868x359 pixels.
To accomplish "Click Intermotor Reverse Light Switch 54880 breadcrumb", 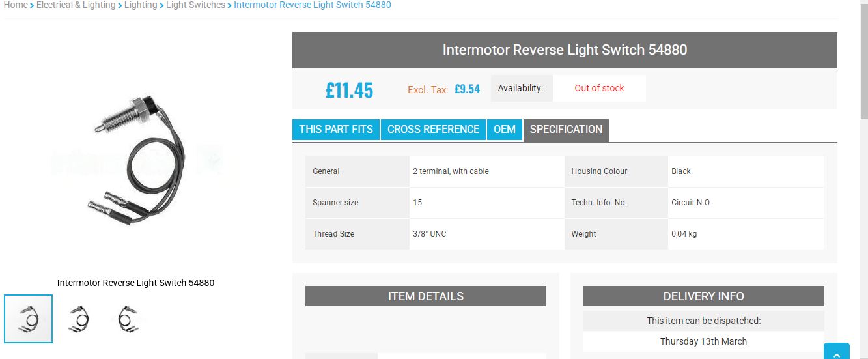I will click(x=313, y=5).
